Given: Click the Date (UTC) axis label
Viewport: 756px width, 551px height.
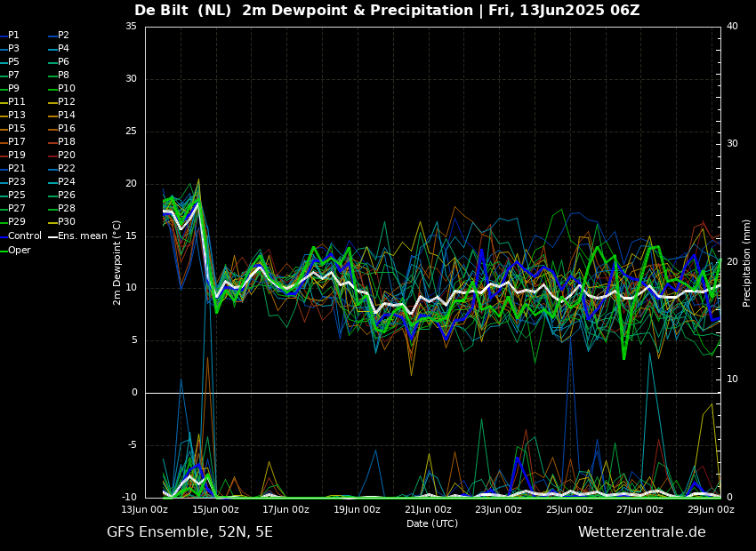Looking at the screenshot, I should [x=432, y=524].
